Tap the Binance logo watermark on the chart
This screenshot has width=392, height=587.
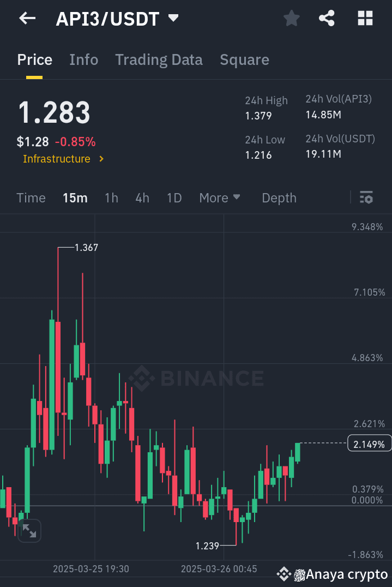(195, 378)
